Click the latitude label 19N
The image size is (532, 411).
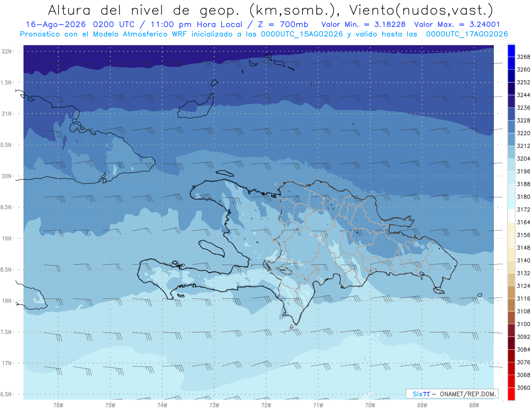click(7, 239)
